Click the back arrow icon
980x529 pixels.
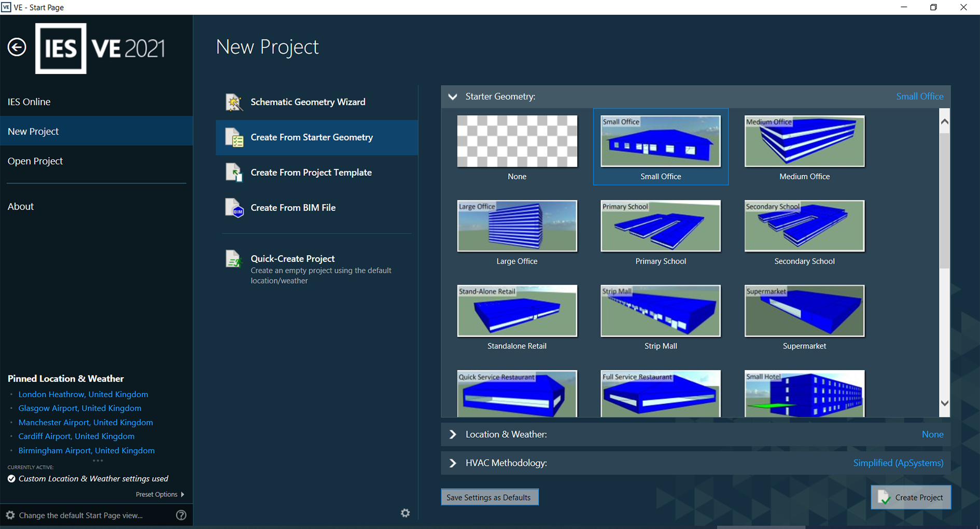(17, 47)
